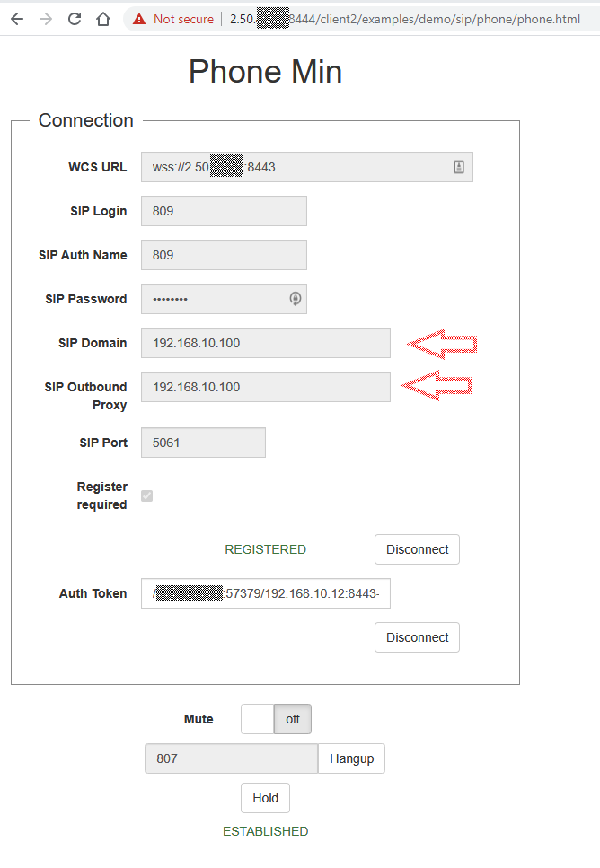
Task: Click the browser address bar URL
Action: click(404, 19)
